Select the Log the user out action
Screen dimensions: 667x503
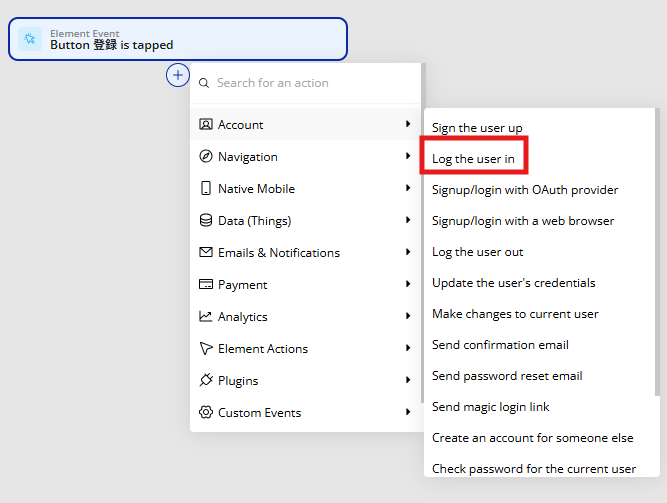coord(477,252)
